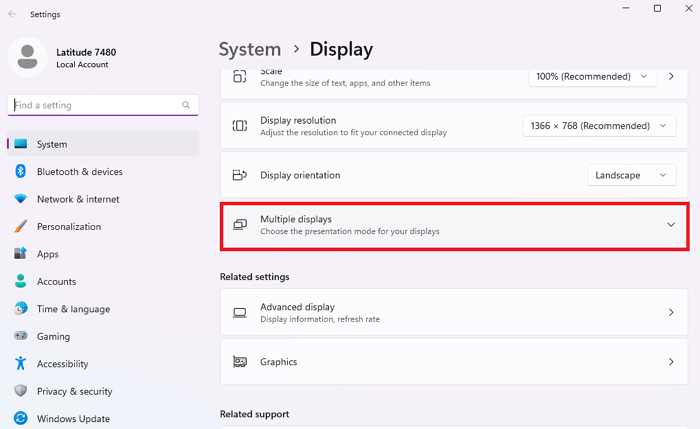700x429 pixels.
Task: Click the System breadcrumb link
Action: (249, 49)
